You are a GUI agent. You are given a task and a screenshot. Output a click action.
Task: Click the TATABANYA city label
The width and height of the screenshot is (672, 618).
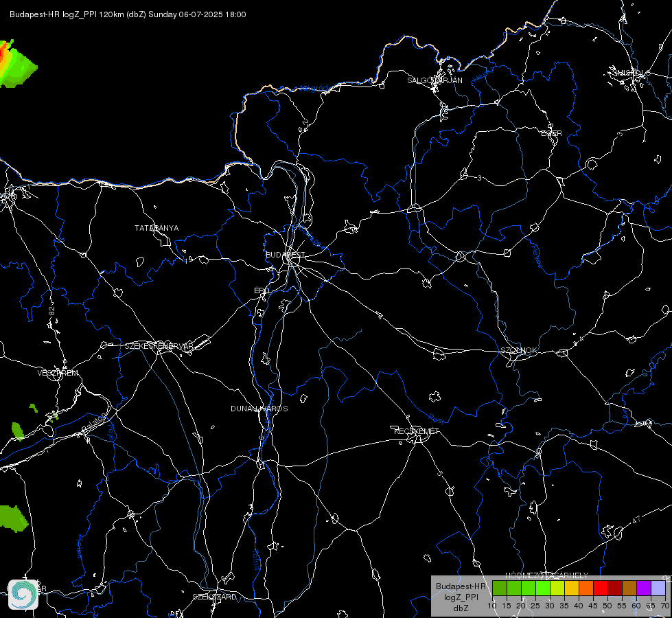157,228
